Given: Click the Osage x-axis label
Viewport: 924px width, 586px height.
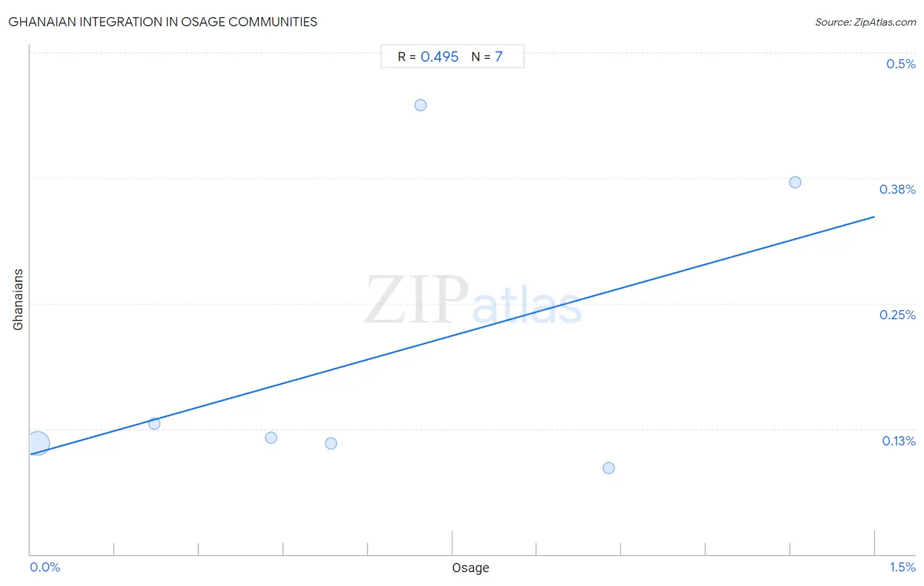Looking at the screenshot, I should click(471, 568).
